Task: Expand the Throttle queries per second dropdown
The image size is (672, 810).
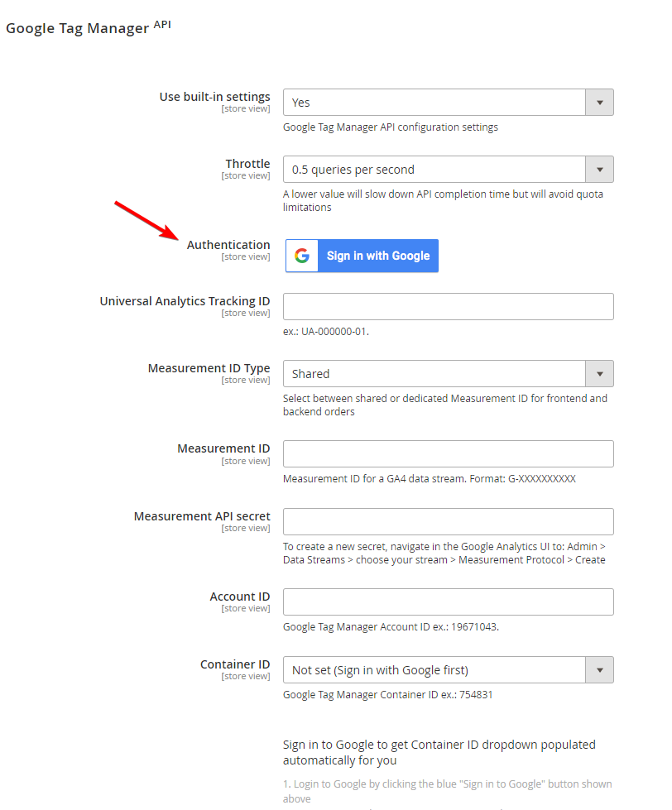Action: [448, 170]
